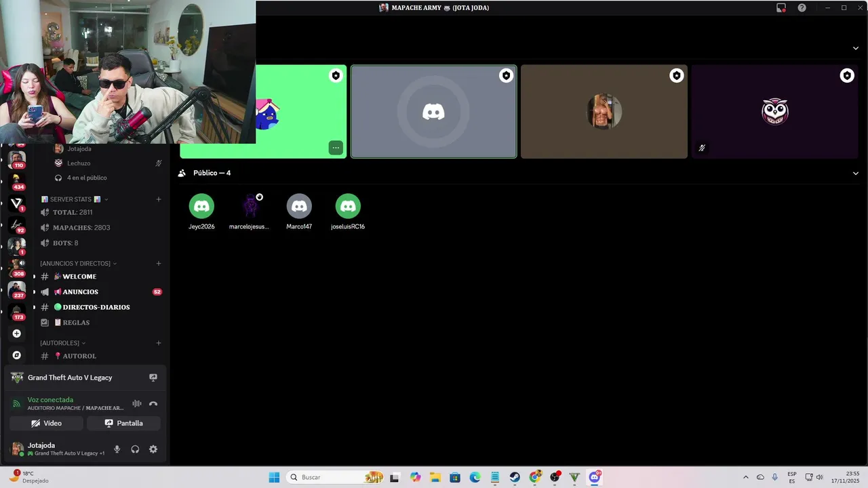The image size is (868, 488).
Task: Toggle headphones deafen in user panel
Action: 135,449
